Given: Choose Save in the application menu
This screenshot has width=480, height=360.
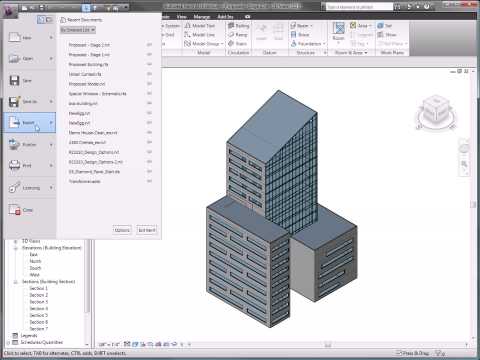Looking at the screenshot, I should (x=30, y=80).
